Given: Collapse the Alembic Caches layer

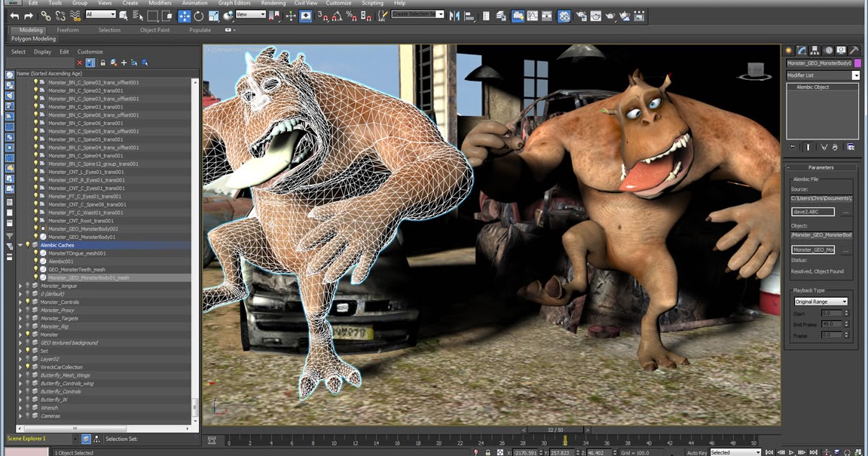Looking at the screenshot, I should click(x=20, y=245).
